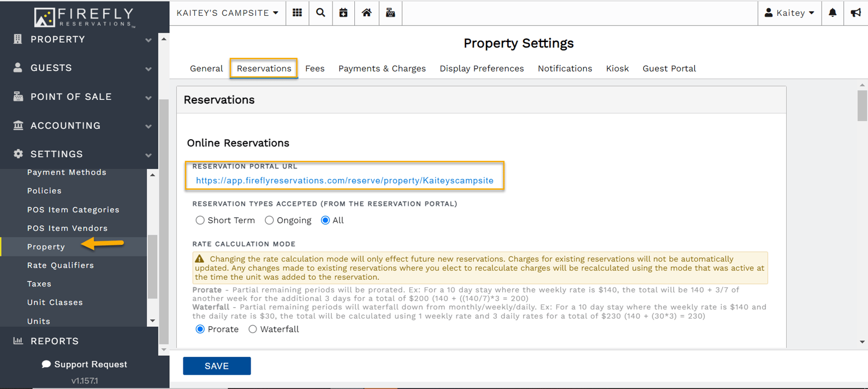Switch to the Fees tab

tap(314, 68)
